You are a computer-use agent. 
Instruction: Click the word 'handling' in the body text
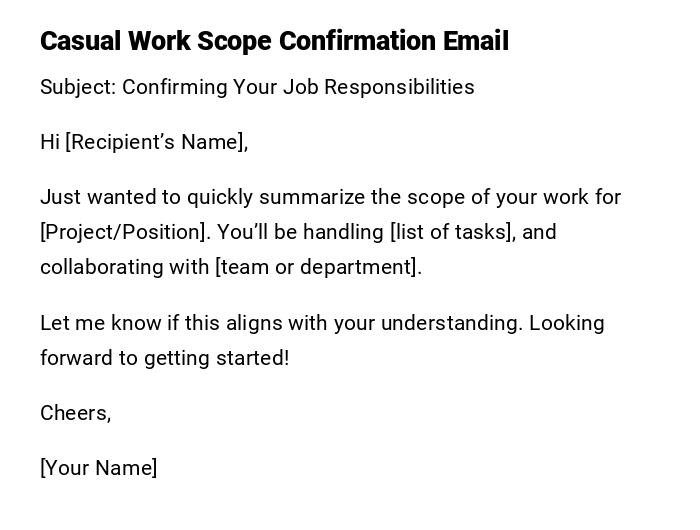click(x=344, y=232)
